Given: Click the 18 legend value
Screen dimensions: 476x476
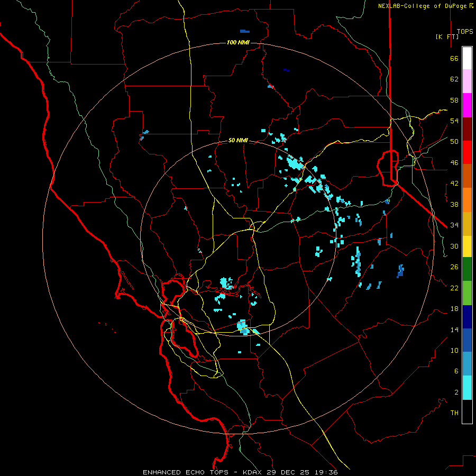Looking at the screenshot, I should coord(454,309).
